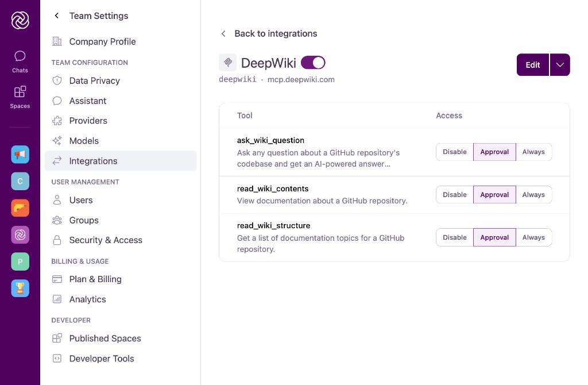Screen dimensions: 588x385
Task: Click the Providers puzzle icon
Action: click(57, 121)
